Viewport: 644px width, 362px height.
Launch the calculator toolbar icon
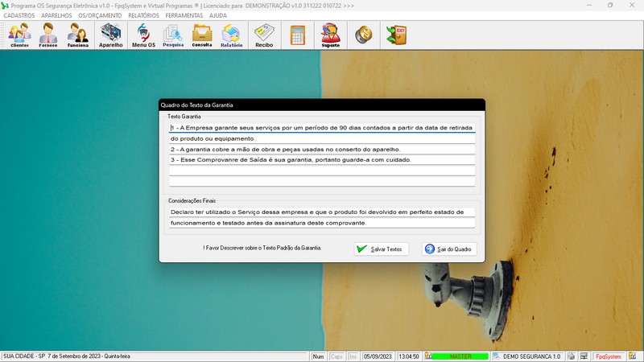click(298, 35)
